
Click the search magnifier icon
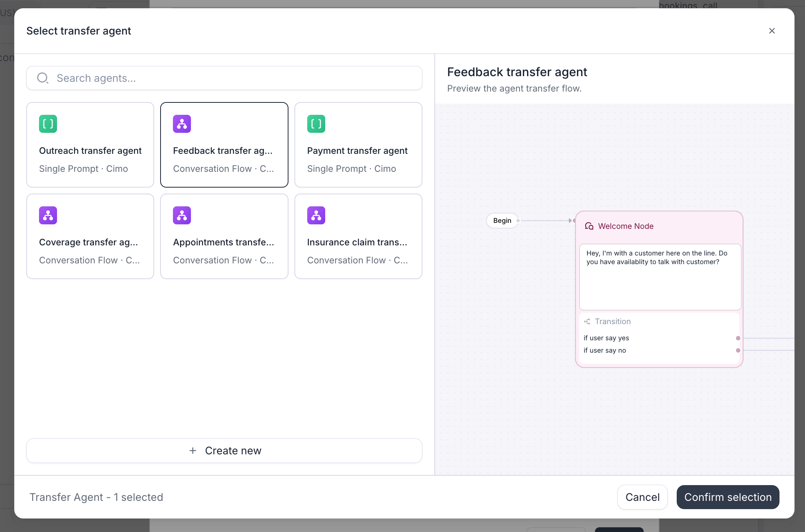43,78
